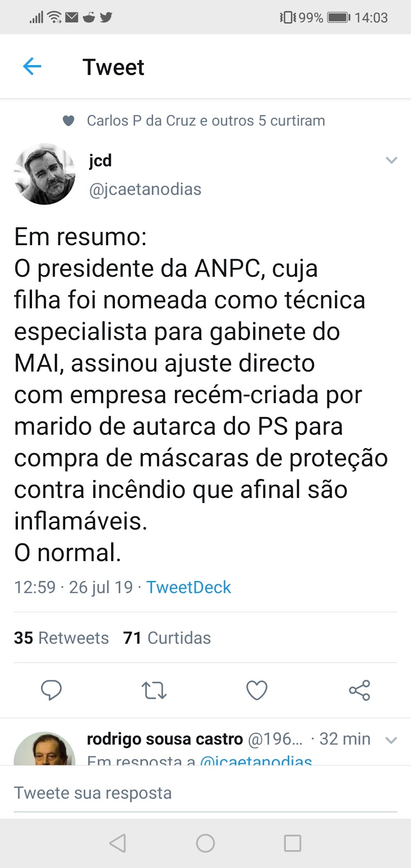The image size is (411, 868).
Task: Tap the Twitter bird icon in status bar
Action: coord(106,17)
